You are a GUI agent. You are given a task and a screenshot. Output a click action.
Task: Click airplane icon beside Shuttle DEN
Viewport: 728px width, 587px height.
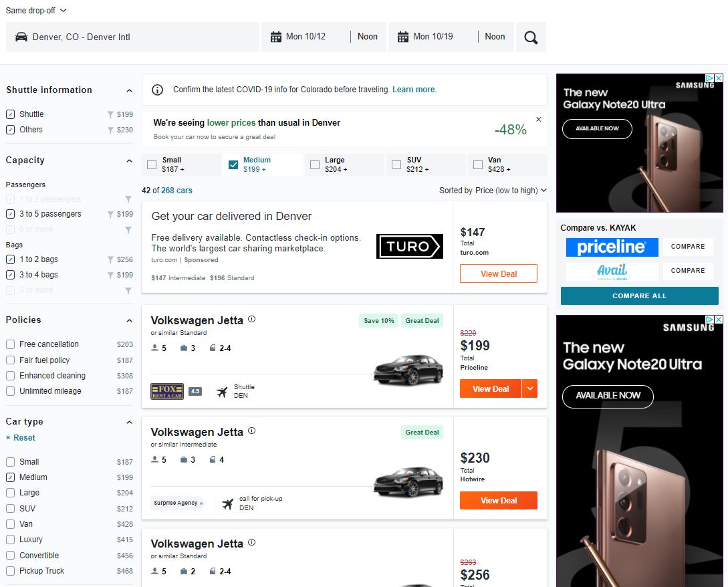pyautogui.click(x=223, y=392)
